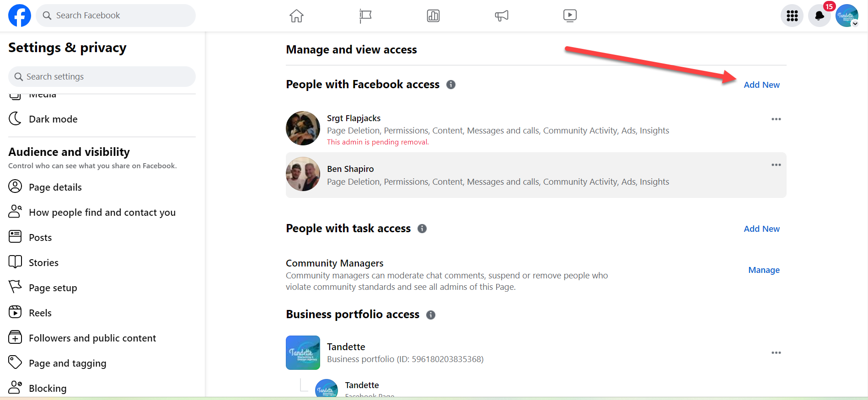Open the Pages flag icon
Image resolution: width=868 pixels, height=400 pixels.
click(365, 16)
